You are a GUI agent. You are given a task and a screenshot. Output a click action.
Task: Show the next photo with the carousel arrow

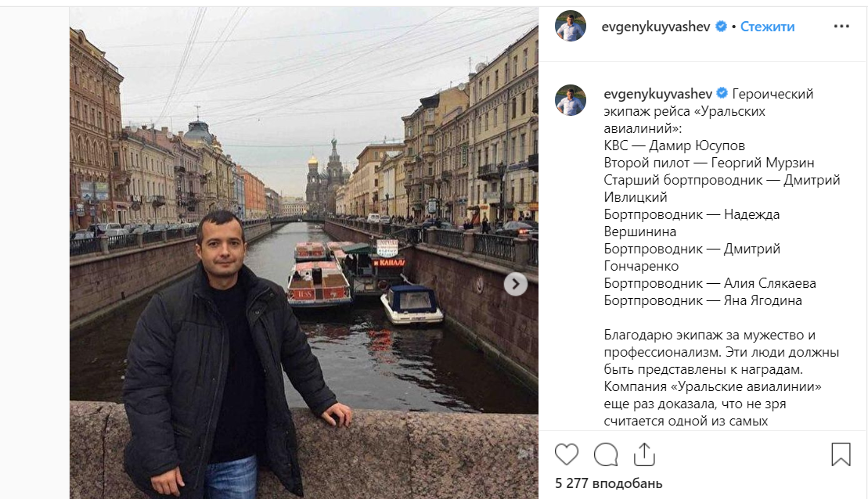click(515, 285)
